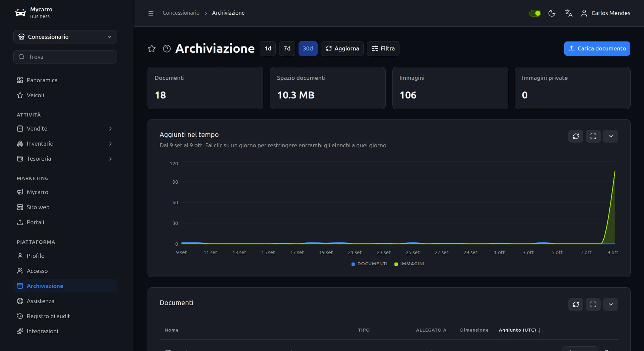
Task: Open Integrazioni page
Action: (65, 331)
